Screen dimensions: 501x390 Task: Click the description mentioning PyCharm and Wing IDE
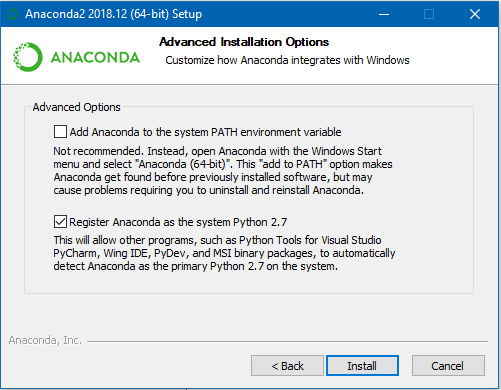224,253
